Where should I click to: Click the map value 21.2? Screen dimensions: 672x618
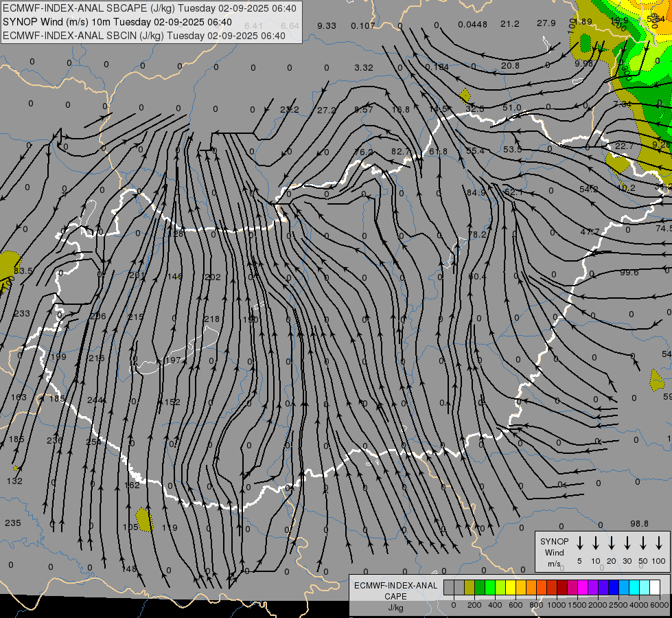pos(509,23)
